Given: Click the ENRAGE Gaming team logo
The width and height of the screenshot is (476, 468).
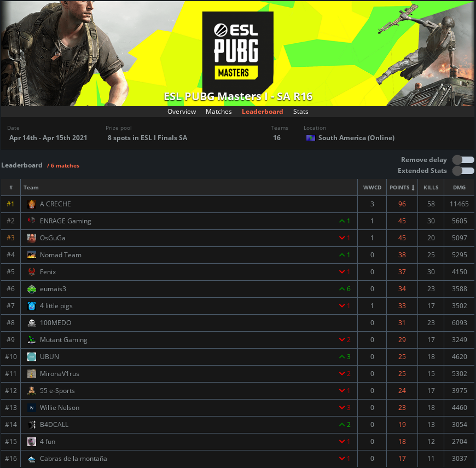Looking at the screenshot, I should point(31,221).
